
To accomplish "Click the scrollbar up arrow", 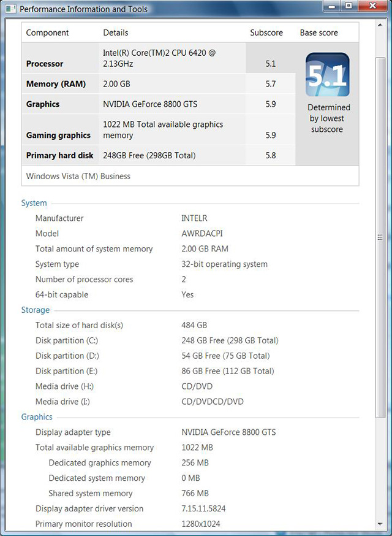I will pyautogui.click(x=380, y=22).
